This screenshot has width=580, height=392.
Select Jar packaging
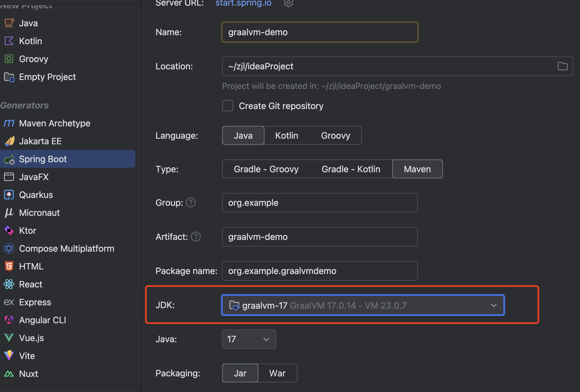pos(240,373)
